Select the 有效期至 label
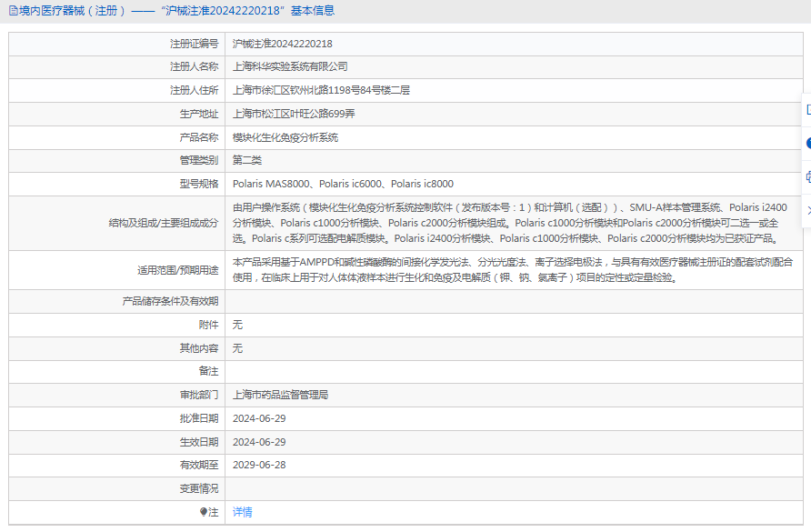The image size is (811, 532). [x=199, y=465]
